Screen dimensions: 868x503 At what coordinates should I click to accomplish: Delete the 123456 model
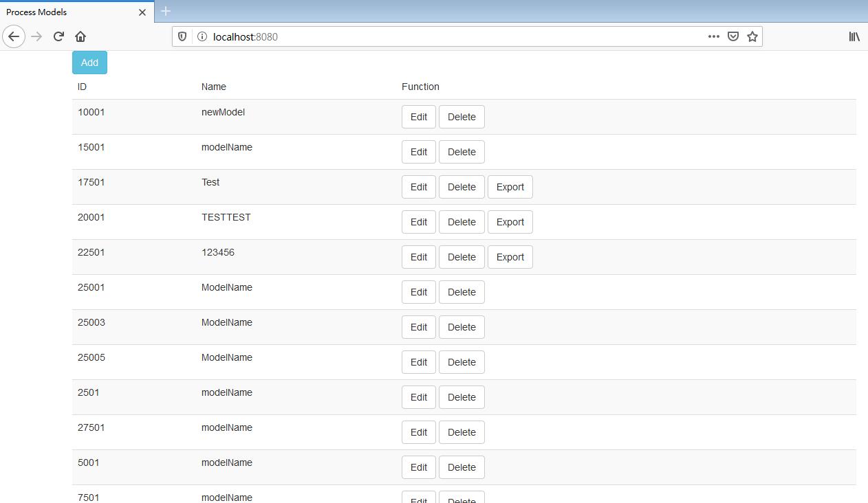[x=462, y=257]
